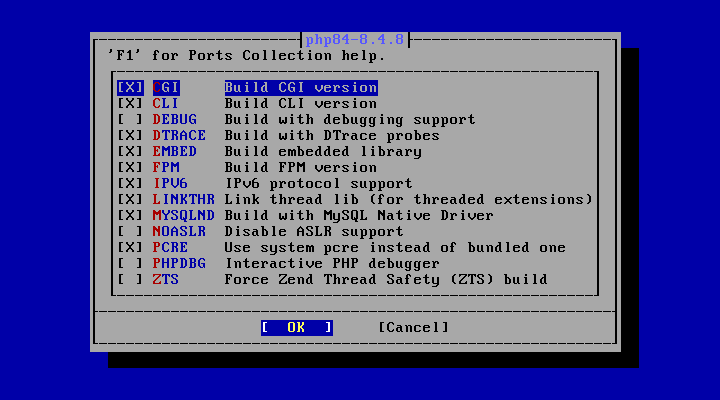Toggle the DTRACE checkbox off
The image size is (720, 400).
pyautogui.click(x=130, y=135)
